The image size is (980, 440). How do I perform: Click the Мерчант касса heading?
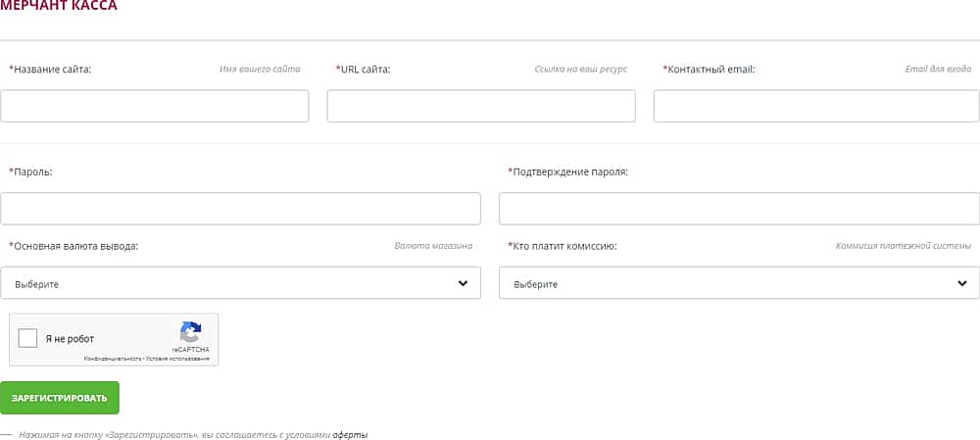[58, 6]
